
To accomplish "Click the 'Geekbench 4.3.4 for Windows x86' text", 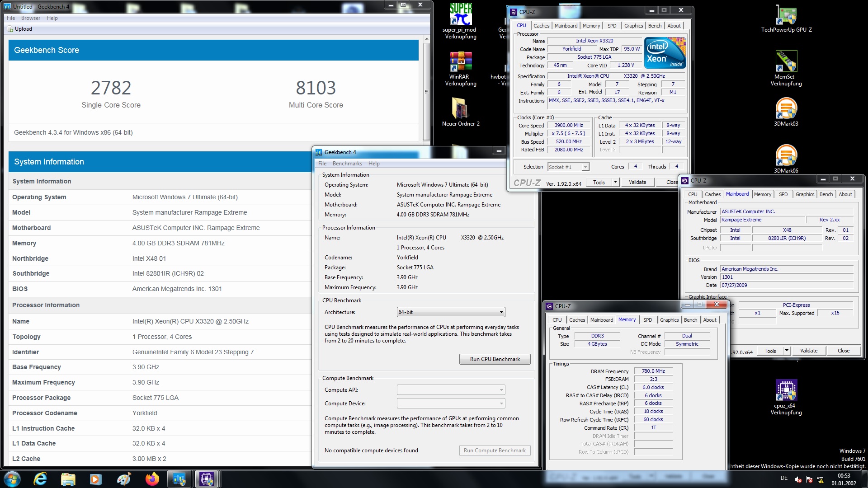I will [73, 132].
